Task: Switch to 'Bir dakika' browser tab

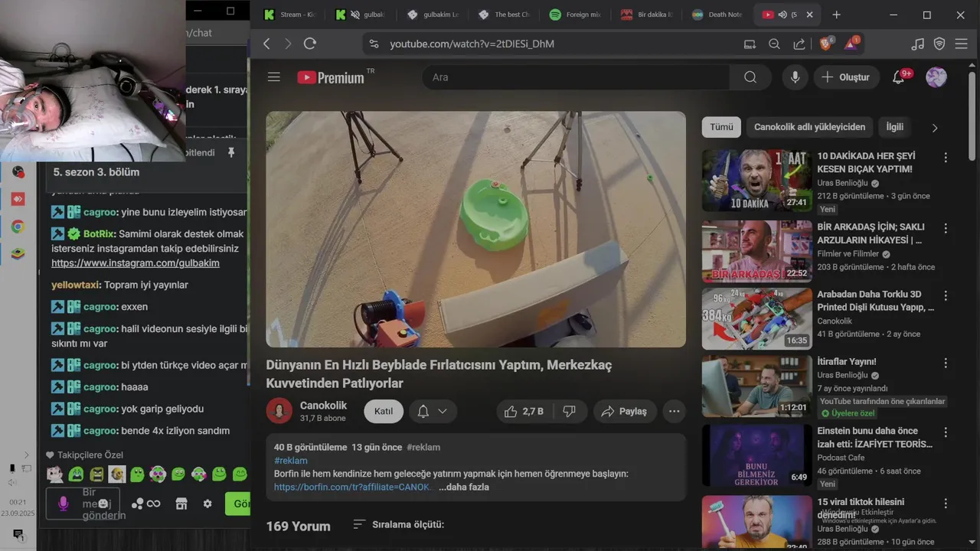Action: (648, 15)
